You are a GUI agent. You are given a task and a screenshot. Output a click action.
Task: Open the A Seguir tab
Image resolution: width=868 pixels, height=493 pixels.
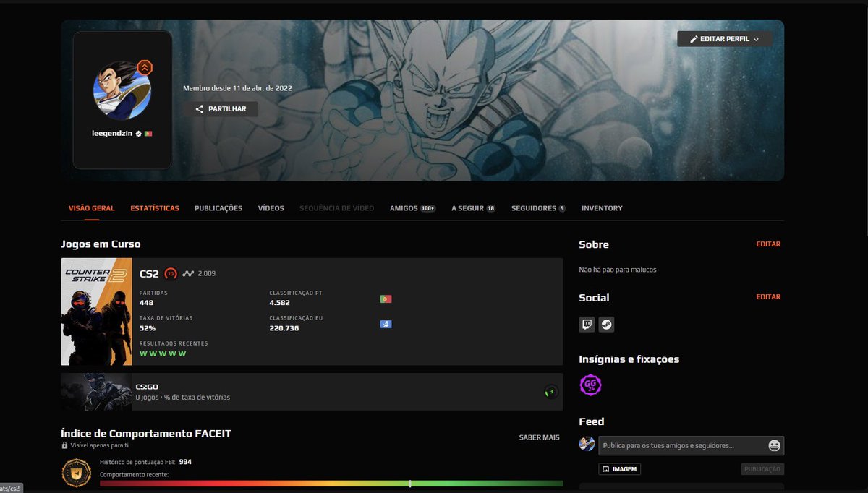coord(474,208)
